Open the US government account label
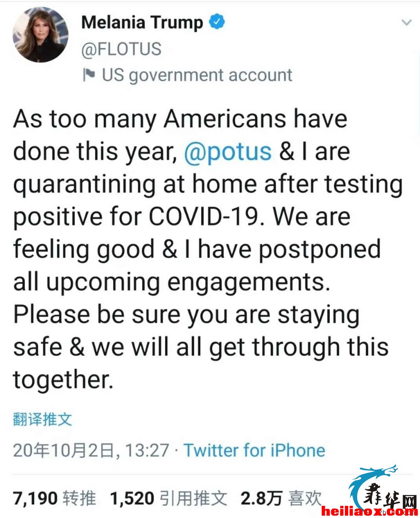This screenshot has height=518, width=420. [x=197, y=75]
